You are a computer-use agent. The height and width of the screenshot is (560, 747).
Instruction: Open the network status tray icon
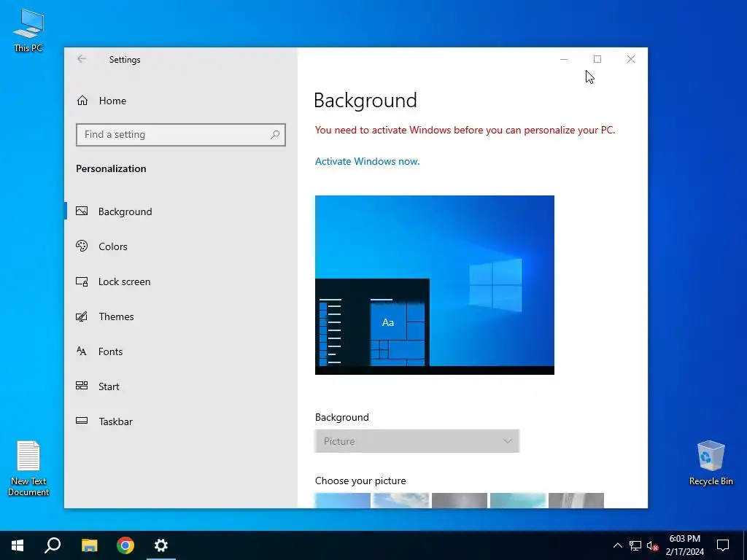coord(635,545)
